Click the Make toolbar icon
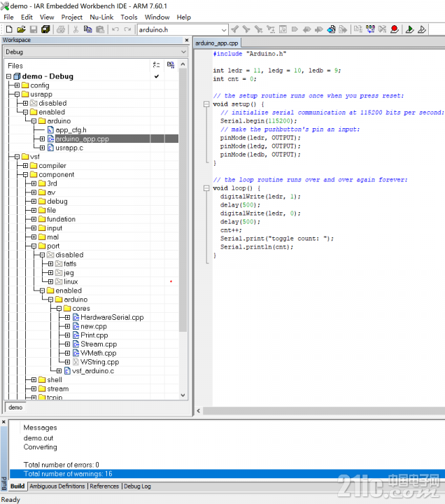The height and width of the screenshot is (504, 445). click(x=370, y=29)
